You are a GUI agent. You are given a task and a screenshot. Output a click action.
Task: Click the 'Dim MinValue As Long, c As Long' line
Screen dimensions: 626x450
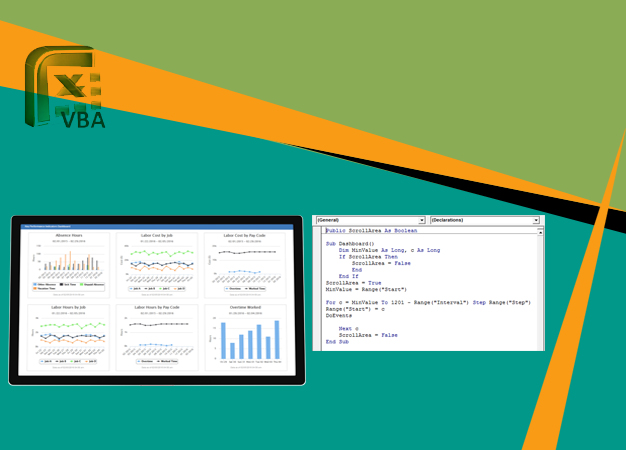click(389, 250)
